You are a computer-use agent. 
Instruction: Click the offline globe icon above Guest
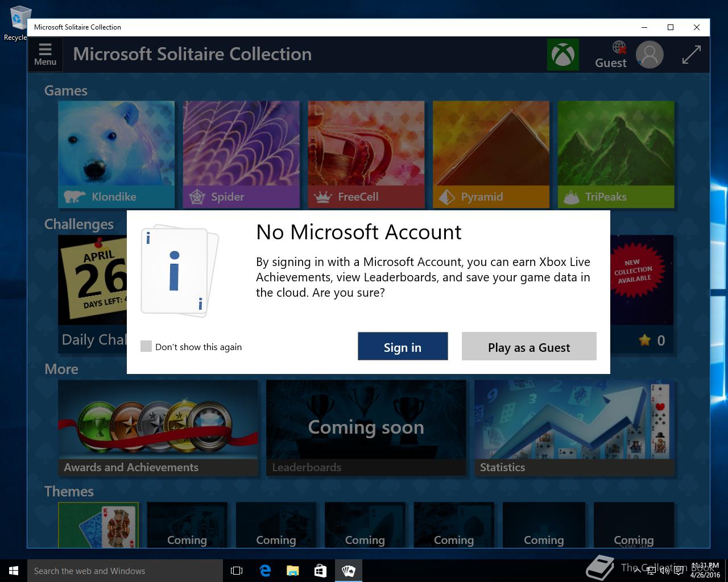point(619,47)
